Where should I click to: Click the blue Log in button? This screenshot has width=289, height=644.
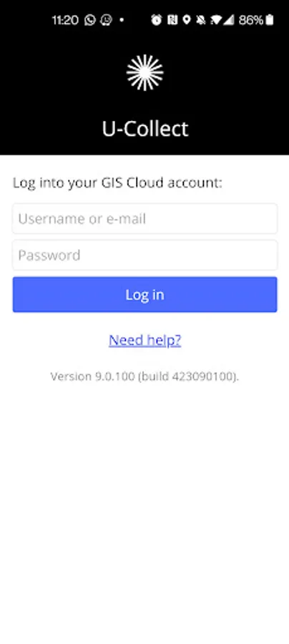(x=145, y=295)
